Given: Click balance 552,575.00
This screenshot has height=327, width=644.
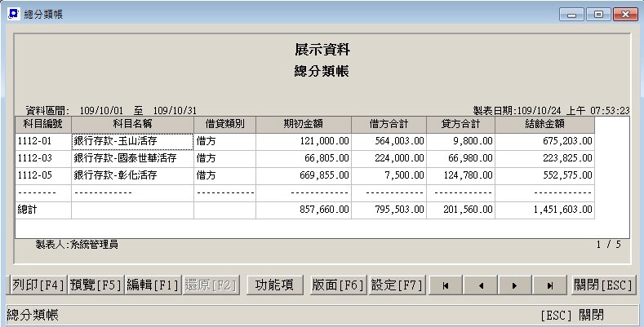Looking at the screenshot, I should click(545, 175).
